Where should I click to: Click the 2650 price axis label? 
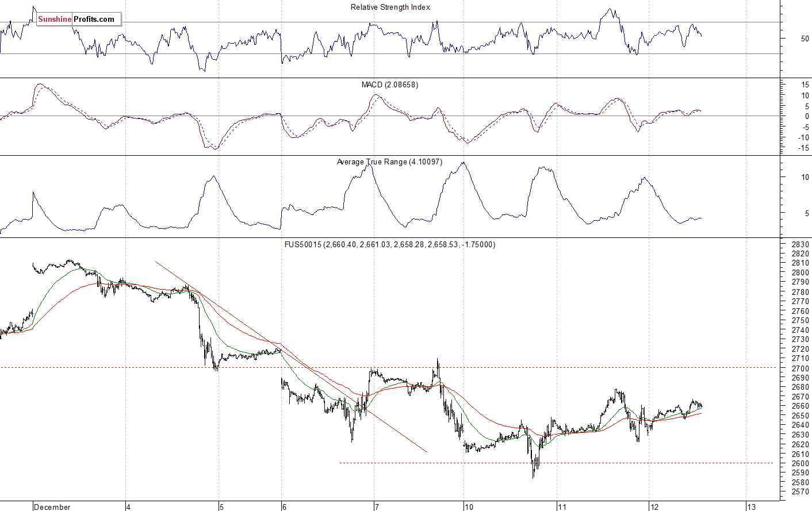[x=800, y=416]
